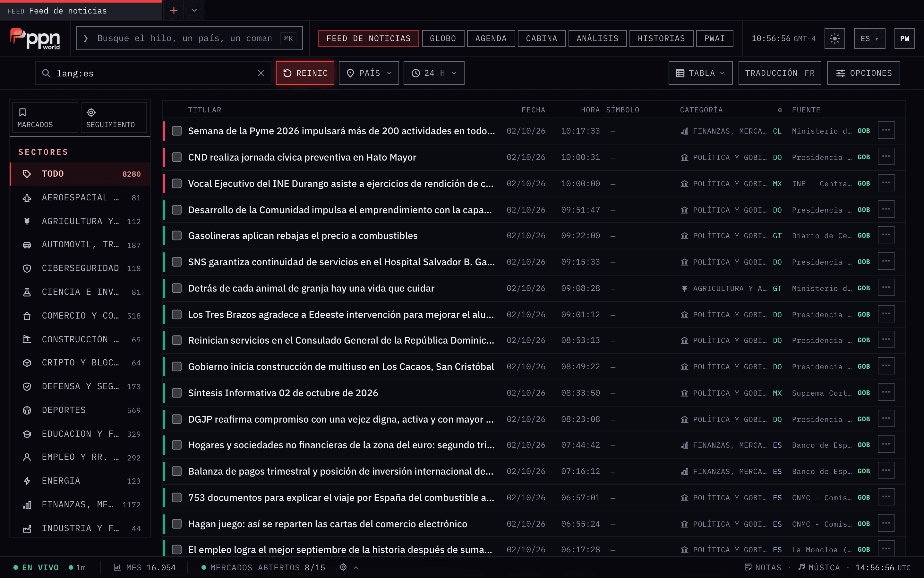Select the Automóvil sector
This screenshot has width=924, height=578.
(x=80, y=245)
